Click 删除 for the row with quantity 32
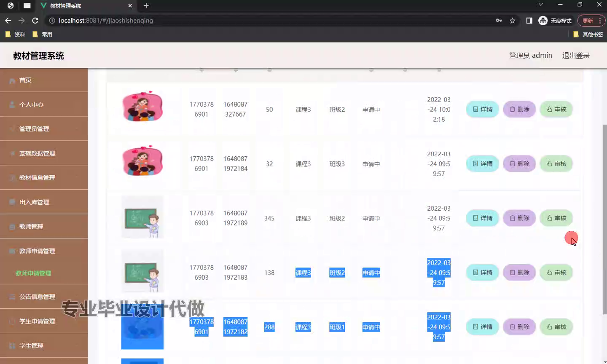Viewport: 607px width, 364px height. point(519,163)
